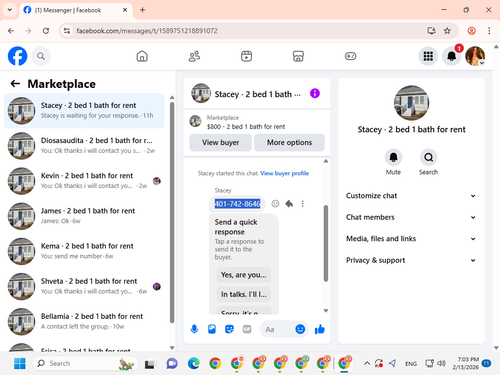Screen dimensions: 500x375
Task: Open the Gaming controller icon
Action: coord(350,56)
